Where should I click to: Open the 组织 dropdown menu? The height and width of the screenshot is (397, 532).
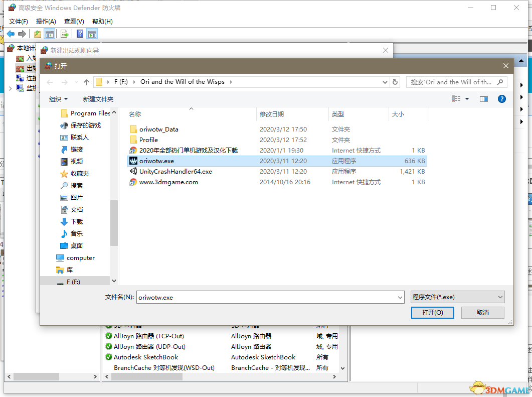(x=58, y=99)
